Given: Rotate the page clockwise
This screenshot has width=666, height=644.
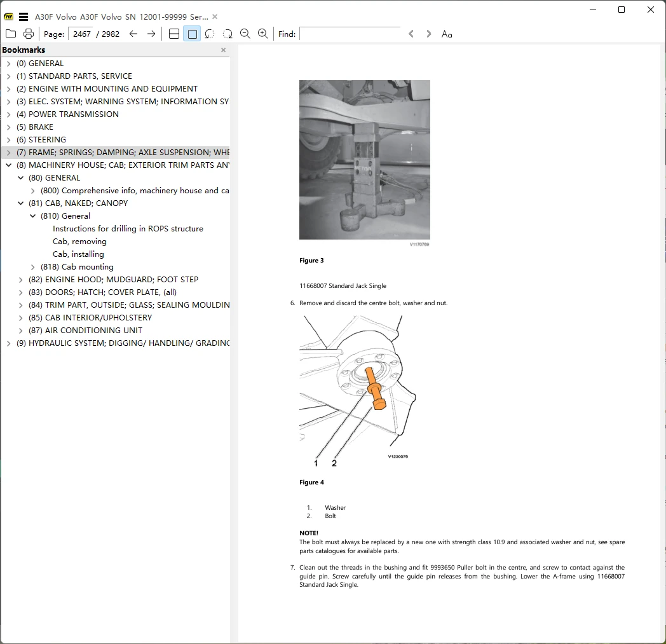Looking at the screenshot, I should click(x=228, y=34).
